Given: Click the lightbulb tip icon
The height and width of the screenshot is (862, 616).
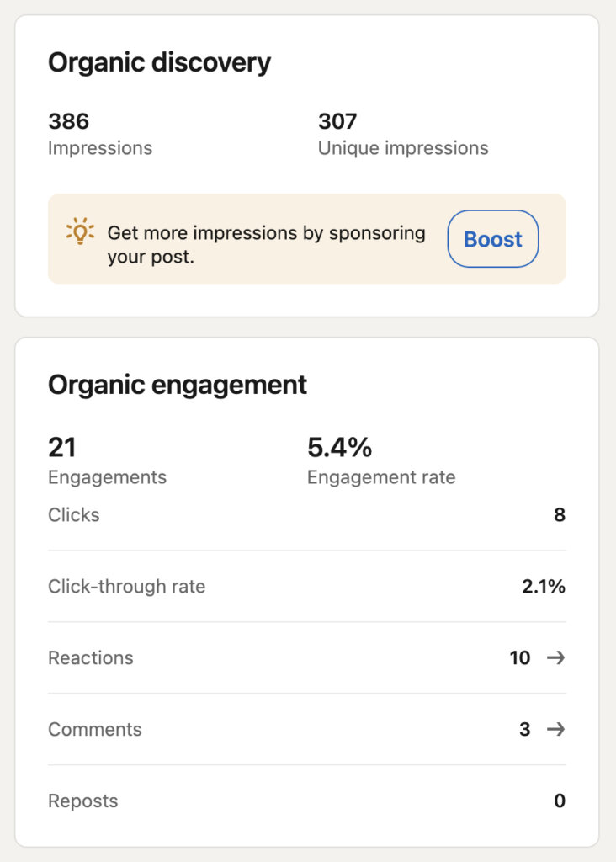Looking at the screenshot, I should click(x=80, y=231).
